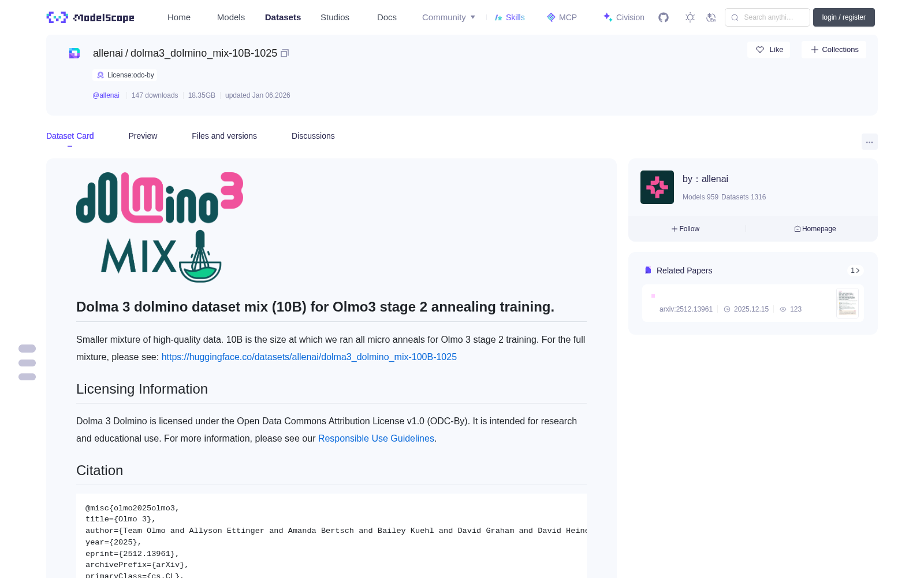924x578 pixels.
Task: Click the bottom floating sidebar pill
Action: pos(27,377)
